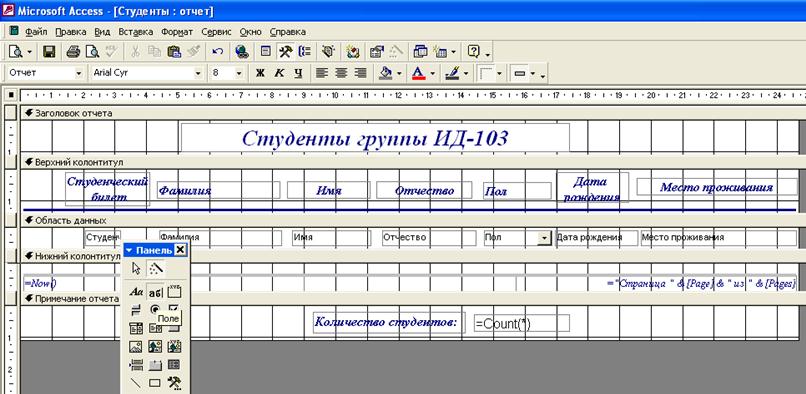Close the Панель toolbox window
Viewport: 806px width, 394px height.
click(180, 250)
